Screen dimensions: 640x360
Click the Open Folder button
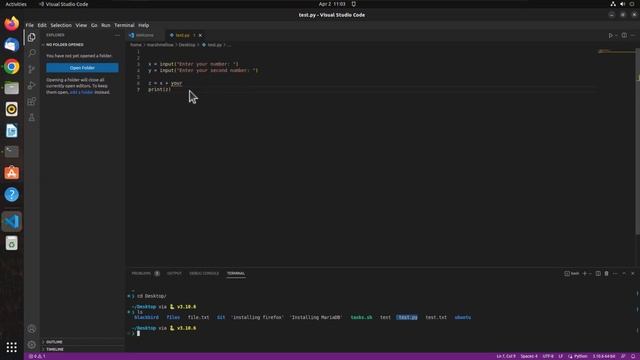pos(82,68)
